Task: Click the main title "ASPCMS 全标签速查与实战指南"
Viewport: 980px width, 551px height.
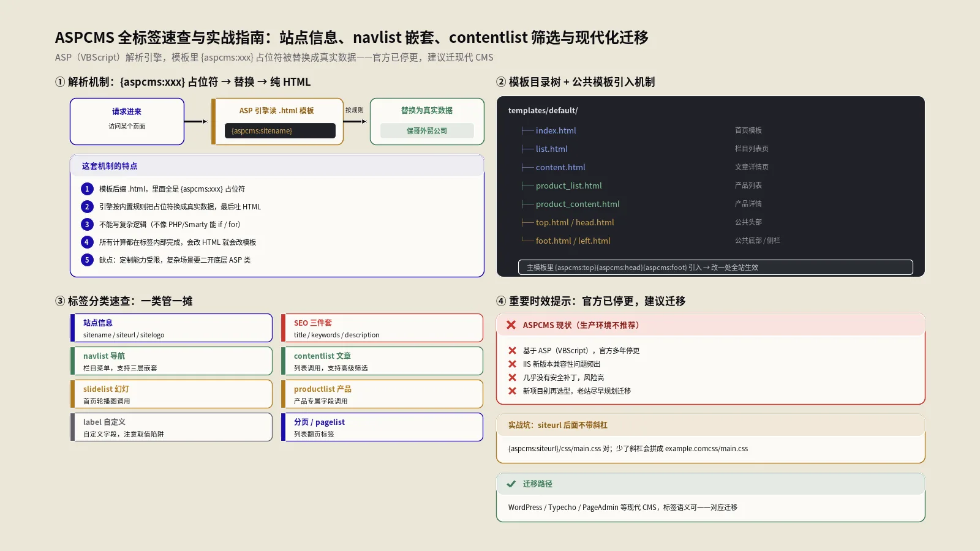Action: click(352, 37)
